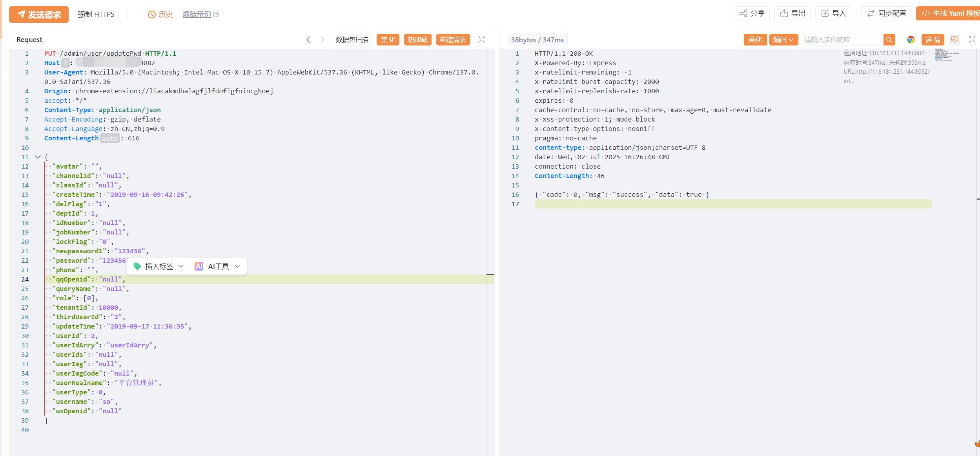The height and width of the screenshot is (456, 980).
Task: Click the request 美化 beautify button
Action: pos(388,40)
